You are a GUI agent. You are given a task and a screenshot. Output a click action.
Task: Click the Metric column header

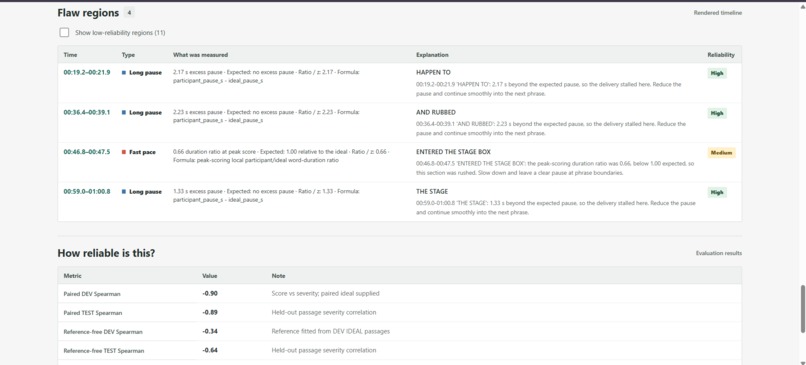coord(72,276)
